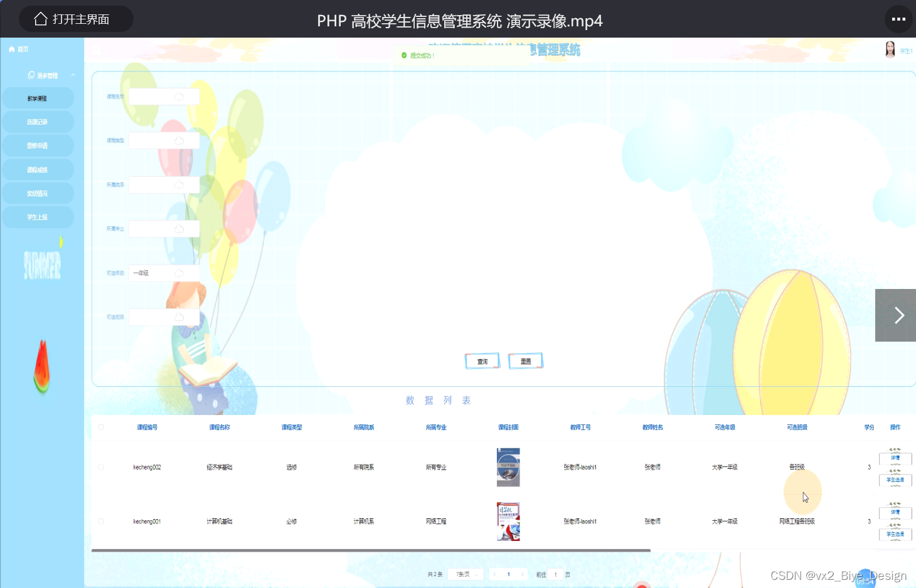The height and width of the screenshot is (588, 916).
Task: Click the 课程名称 input field
Action: tap(164, 97)
